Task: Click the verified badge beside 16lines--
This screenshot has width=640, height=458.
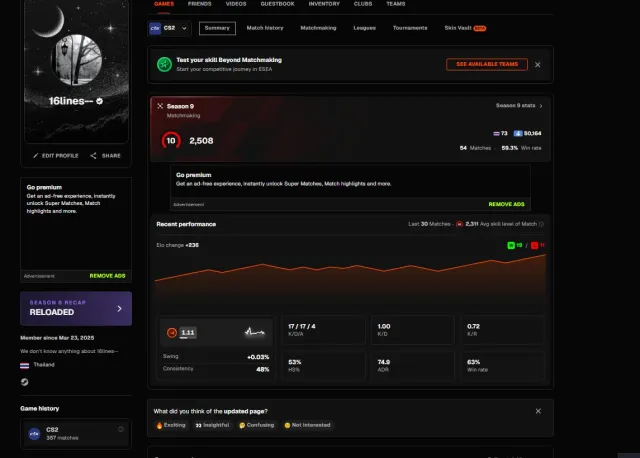Action: click(100, 101)
